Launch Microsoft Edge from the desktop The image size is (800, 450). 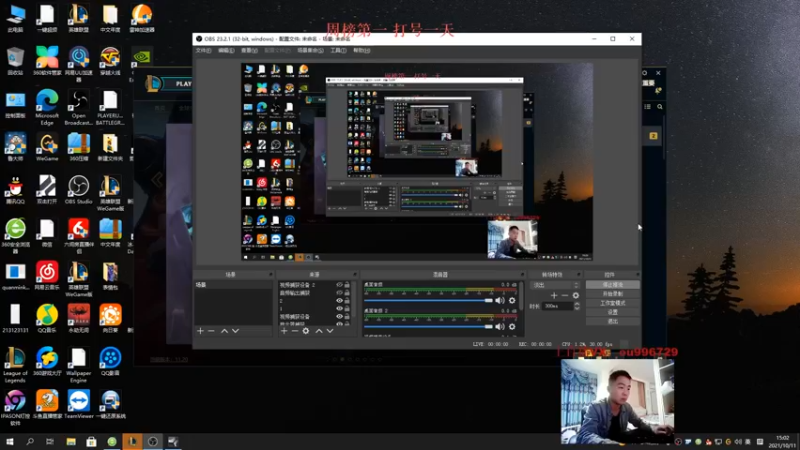click(47, 108)
